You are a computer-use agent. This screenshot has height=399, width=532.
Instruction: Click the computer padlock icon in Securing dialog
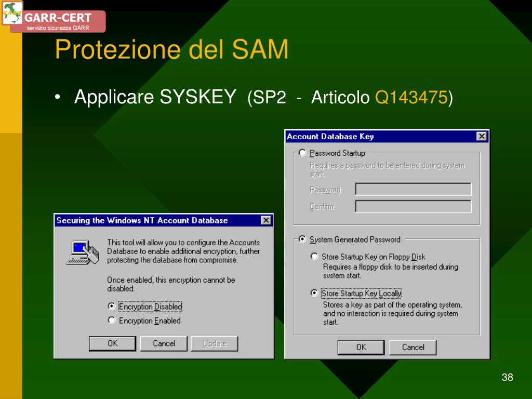tap(83, 252)
